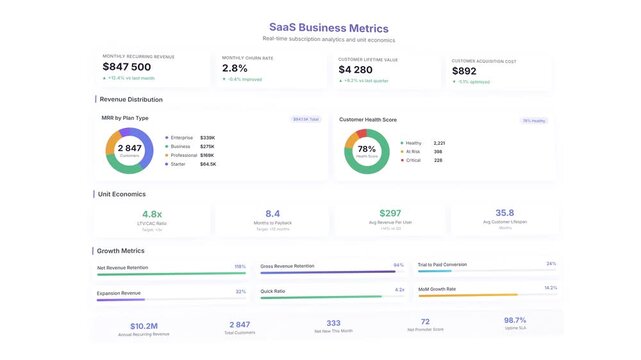Click the MoM Growth Rate progress bar
The height and width of the screenshot is (360, 641).
[487, 295]
